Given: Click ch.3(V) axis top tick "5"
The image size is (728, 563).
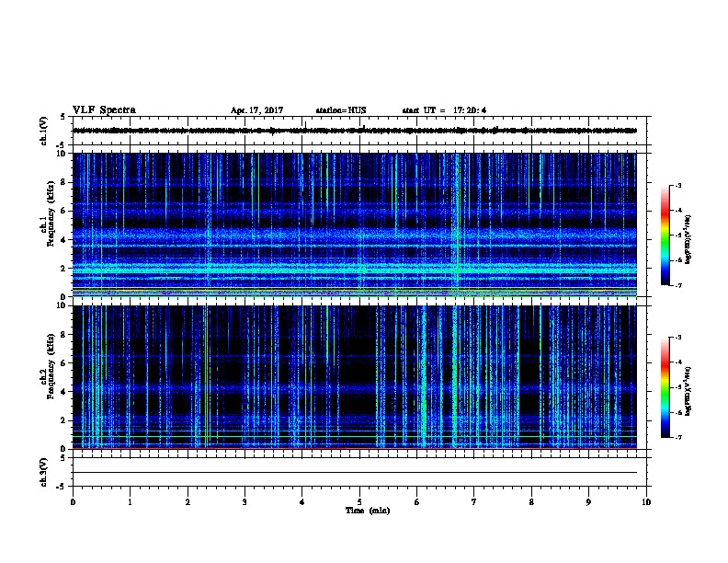Looking at the screenshot, I should point(63,458).
